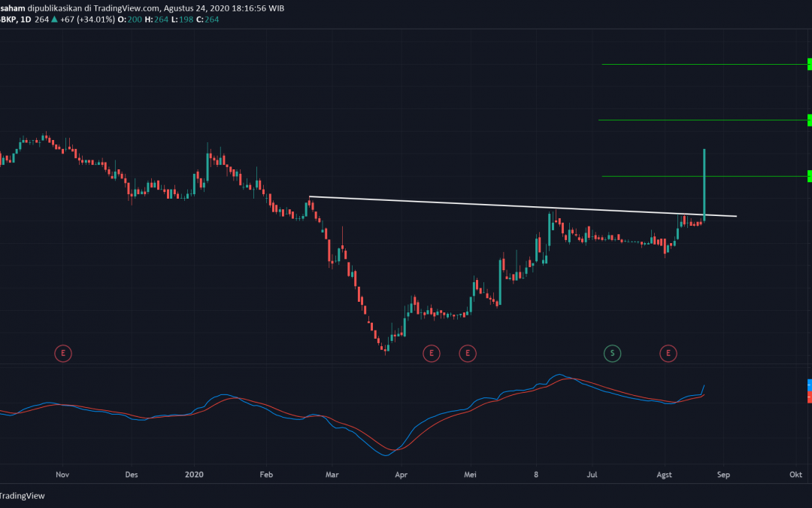The width and height of the screenshot is (812, 508).
Task: Click the 2020 label on time axis
Action: point(194,475)
